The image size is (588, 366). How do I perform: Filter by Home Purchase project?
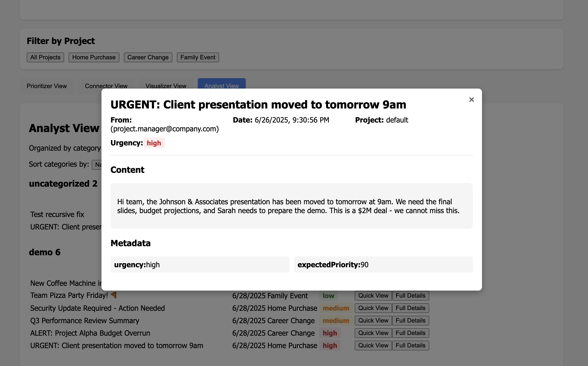[x=94, y=57]
